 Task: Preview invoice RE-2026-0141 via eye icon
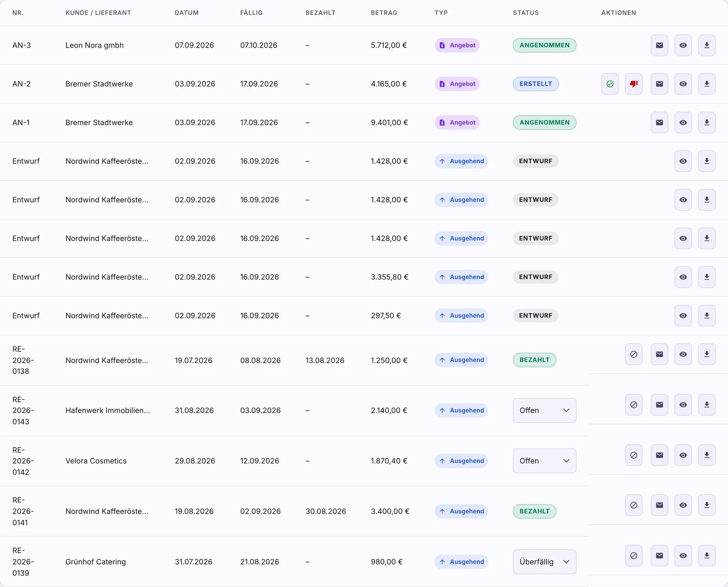click(683, 505)
